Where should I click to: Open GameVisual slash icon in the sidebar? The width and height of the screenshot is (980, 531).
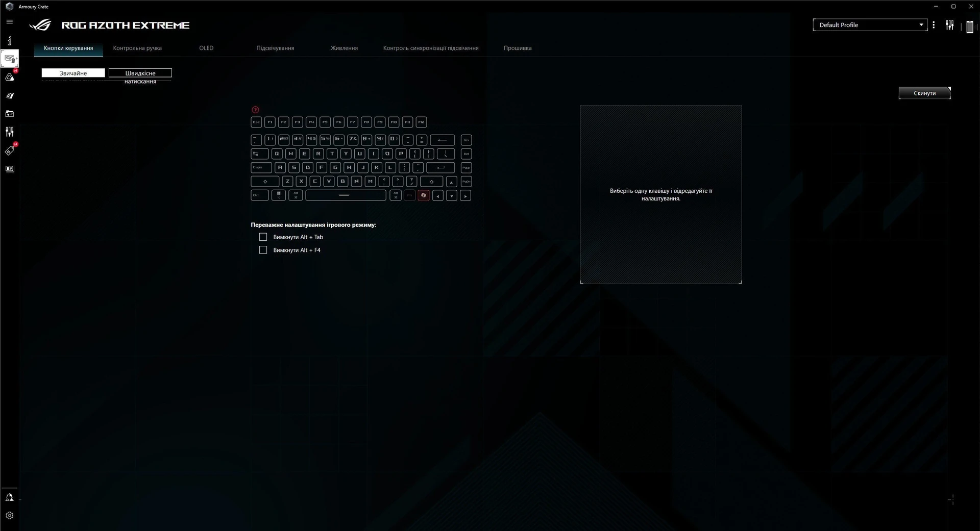pyautogui.click(x=9, y=95)
